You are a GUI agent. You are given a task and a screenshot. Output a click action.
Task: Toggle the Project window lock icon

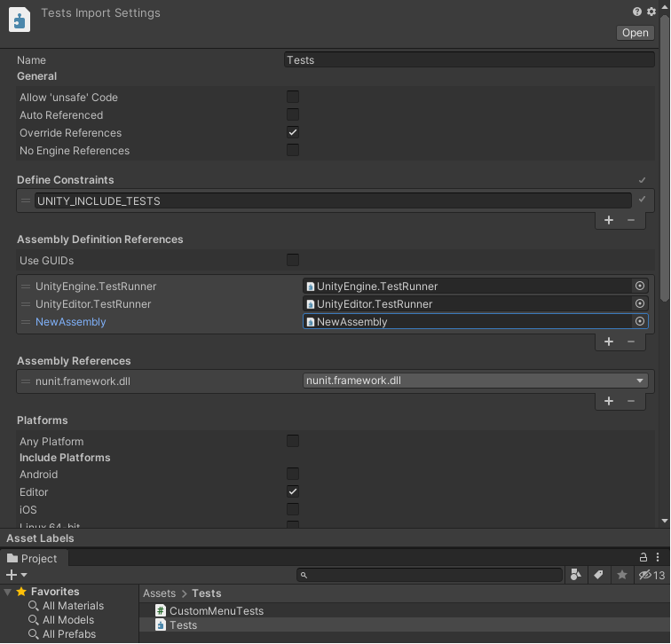(x=643, y=557)
